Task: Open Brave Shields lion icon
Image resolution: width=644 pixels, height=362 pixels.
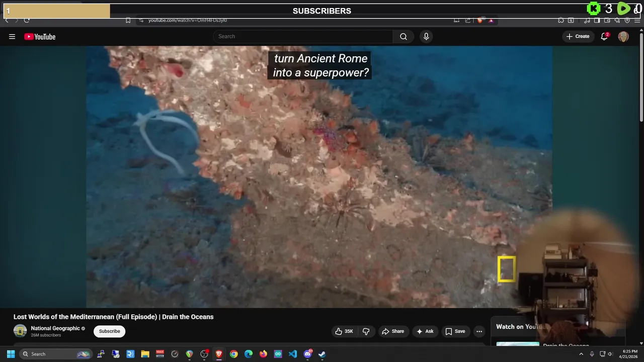Action: [x=480, y=20]
